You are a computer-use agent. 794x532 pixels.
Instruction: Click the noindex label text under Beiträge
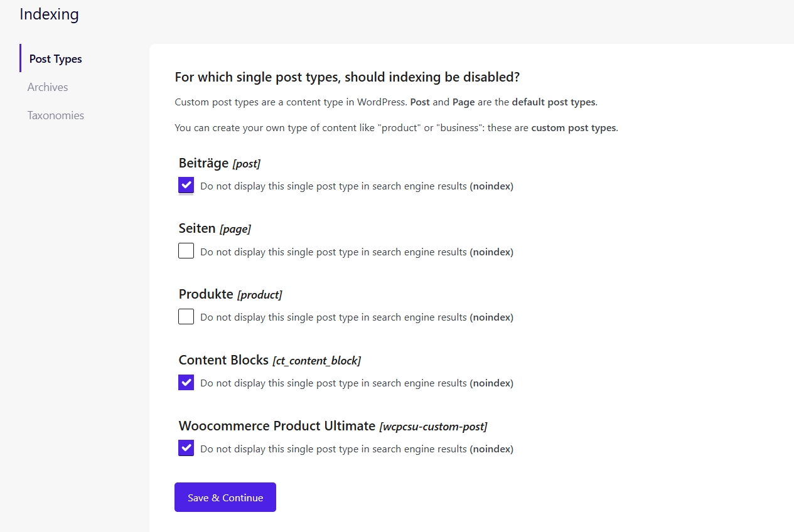tap(357, 186)
